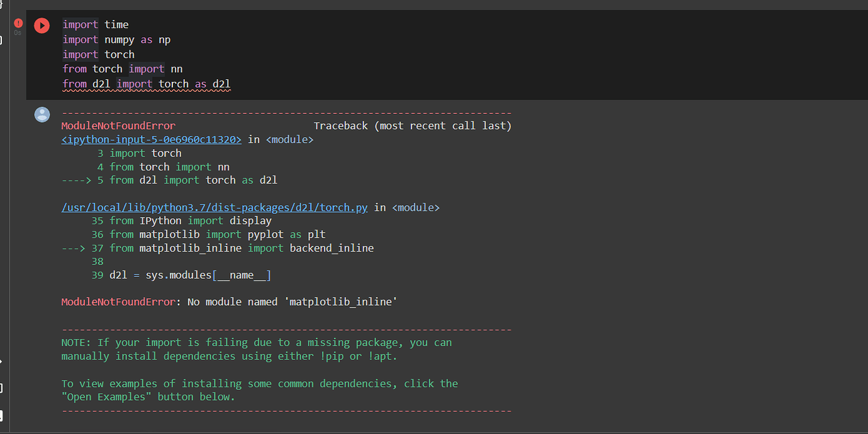Click the user avatar beside the error output

point(42,114)
